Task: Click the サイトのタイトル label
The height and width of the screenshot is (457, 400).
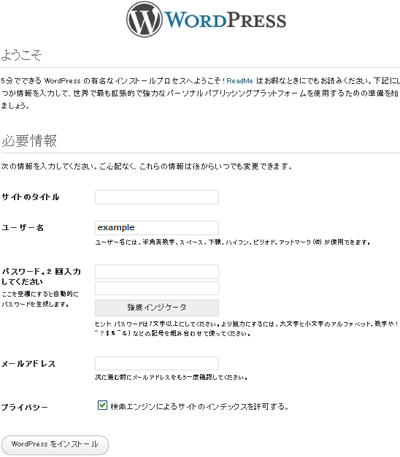Action: (30, 197)
